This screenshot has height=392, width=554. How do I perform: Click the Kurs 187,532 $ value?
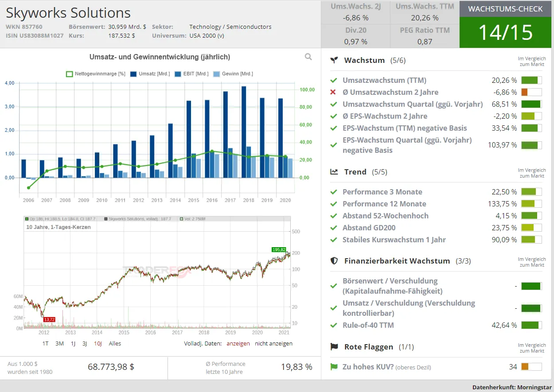coord(122,35)
